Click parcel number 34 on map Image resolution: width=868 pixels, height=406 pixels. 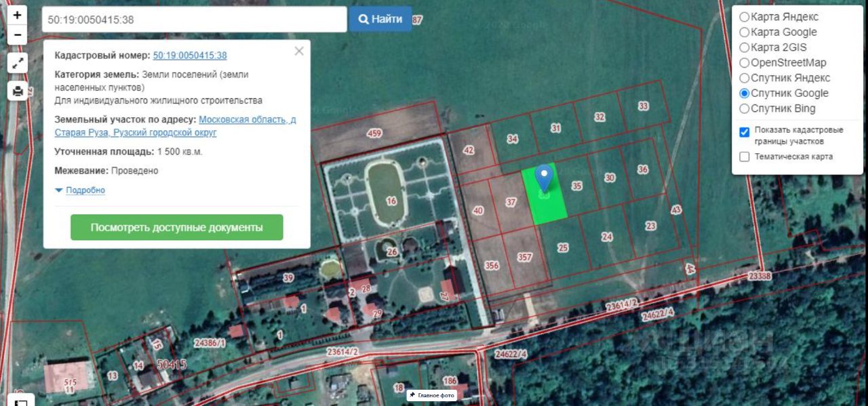(513, 139)
